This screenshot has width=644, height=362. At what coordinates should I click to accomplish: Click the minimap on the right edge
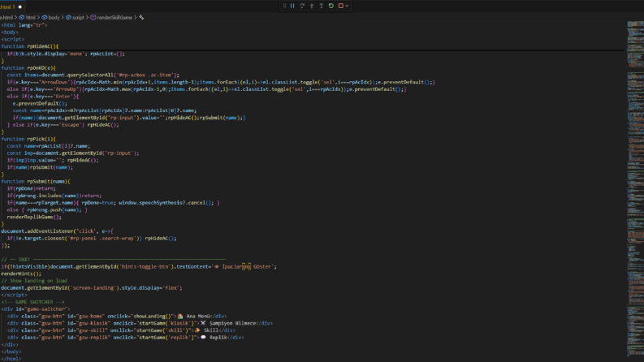click(635, 189)
